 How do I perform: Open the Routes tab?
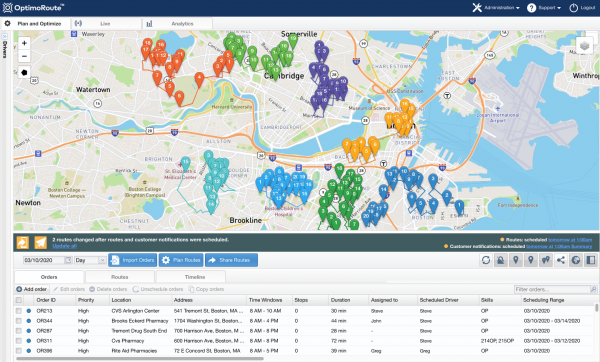tap(120, 277)
